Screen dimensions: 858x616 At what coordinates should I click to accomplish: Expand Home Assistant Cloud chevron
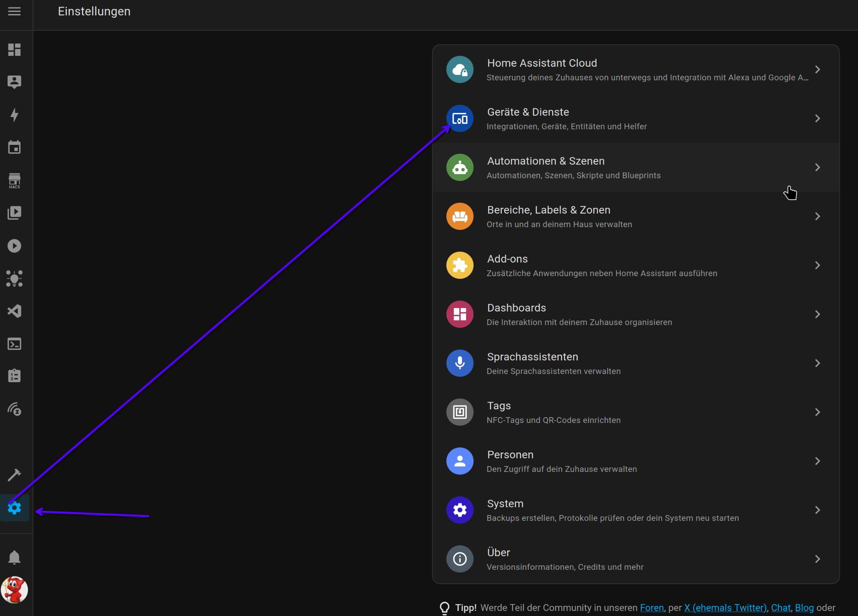pyautogui.click(x=818, y=70)
